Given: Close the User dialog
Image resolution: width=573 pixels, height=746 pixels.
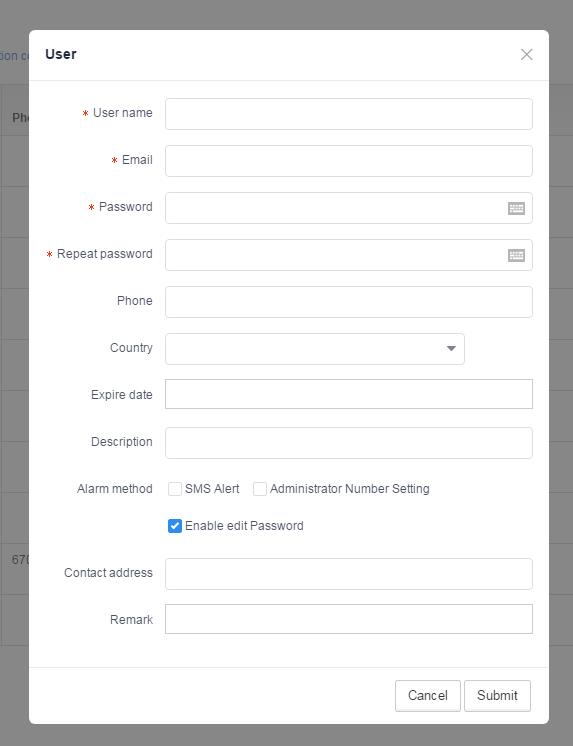Looking at the screenshot, I should [526, 54].
